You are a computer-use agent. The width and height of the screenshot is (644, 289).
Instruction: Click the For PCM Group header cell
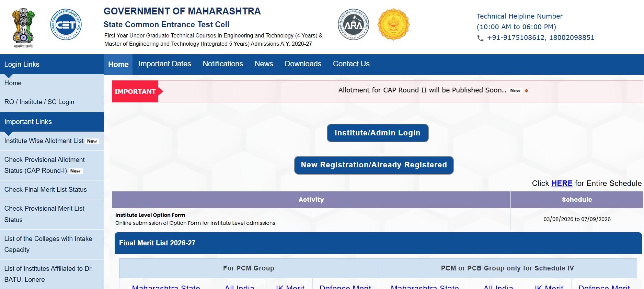coord(249,268)
